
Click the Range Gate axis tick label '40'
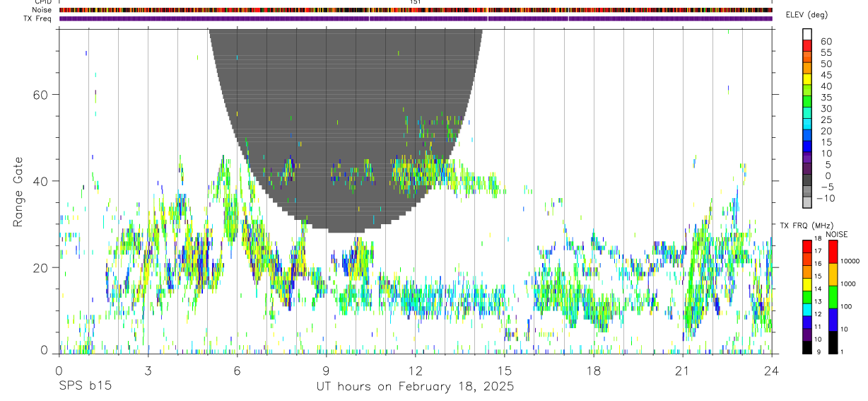pyautogui.click(x=40, y=181)
